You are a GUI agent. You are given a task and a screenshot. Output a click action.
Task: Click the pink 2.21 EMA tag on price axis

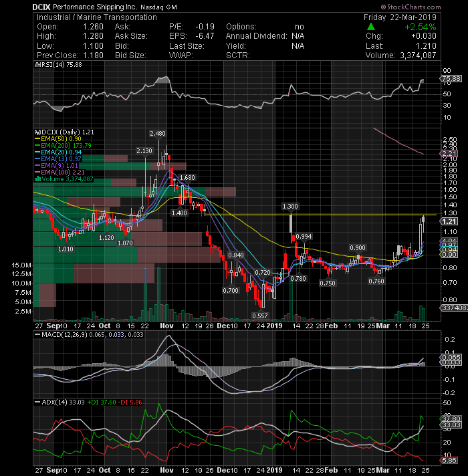click(x=449, y=154)
